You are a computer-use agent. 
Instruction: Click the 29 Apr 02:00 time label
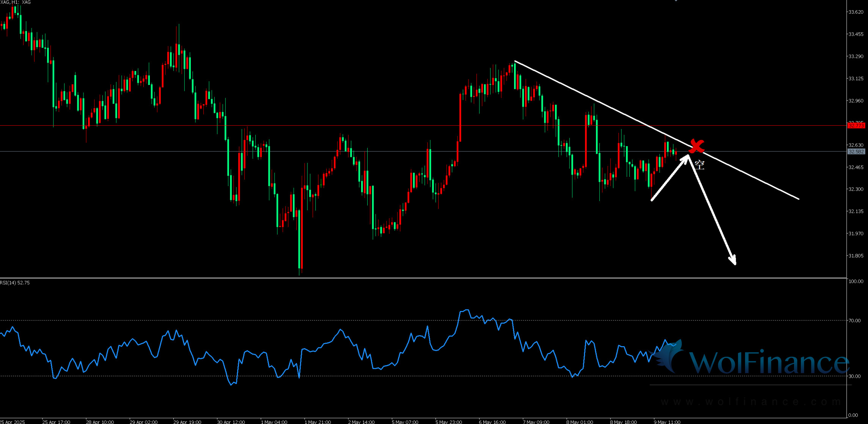click(x=143, y=422)
